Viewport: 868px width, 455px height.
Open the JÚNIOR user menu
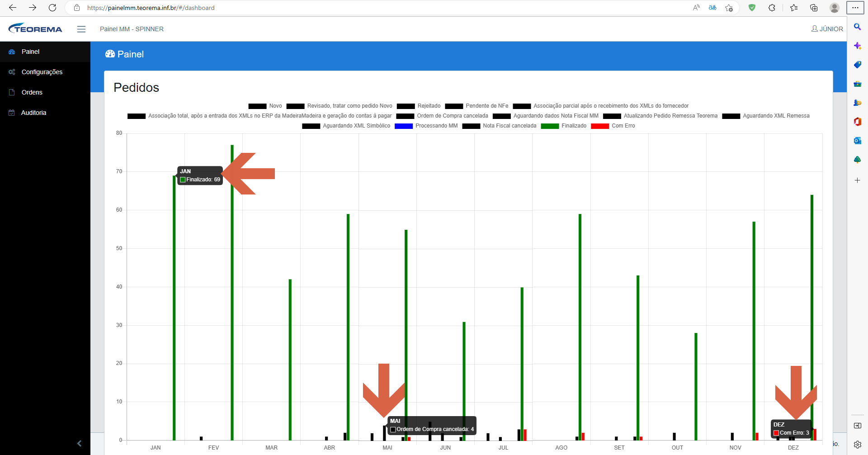coord(827,29)
